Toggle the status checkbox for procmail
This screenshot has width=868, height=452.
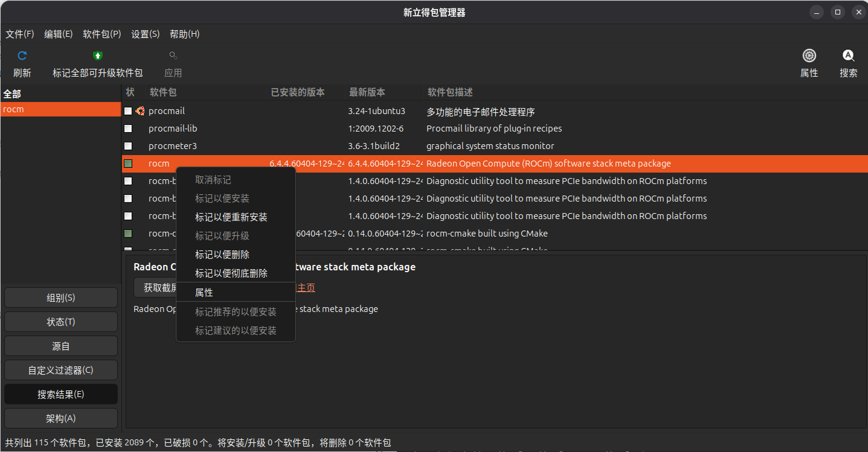128,111
